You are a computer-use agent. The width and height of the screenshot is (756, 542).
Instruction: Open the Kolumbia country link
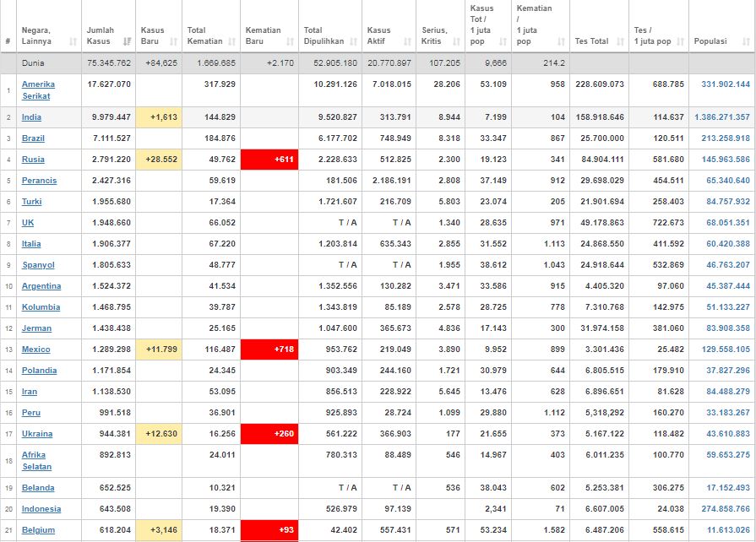click(x=41, y=307)
